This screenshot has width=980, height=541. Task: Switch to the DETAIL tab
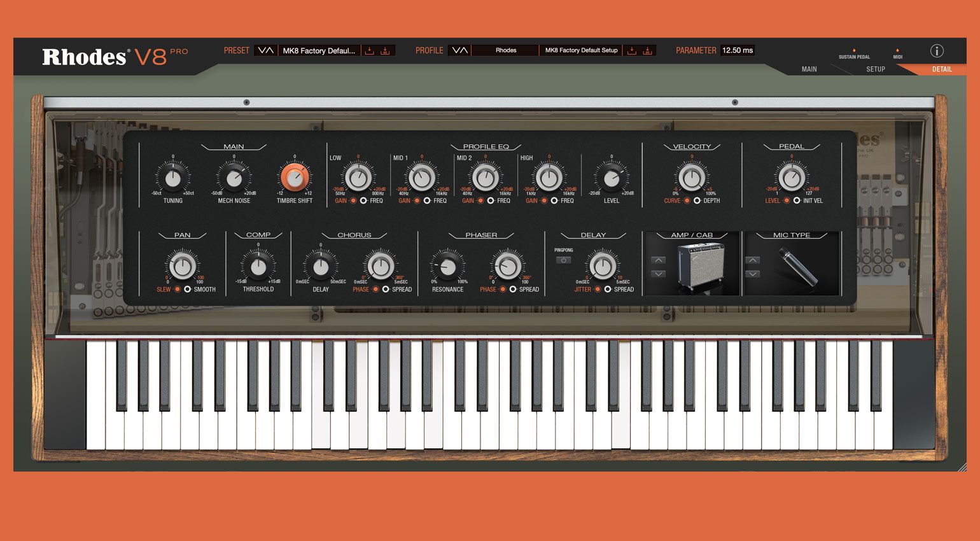[x=942, y=69]
